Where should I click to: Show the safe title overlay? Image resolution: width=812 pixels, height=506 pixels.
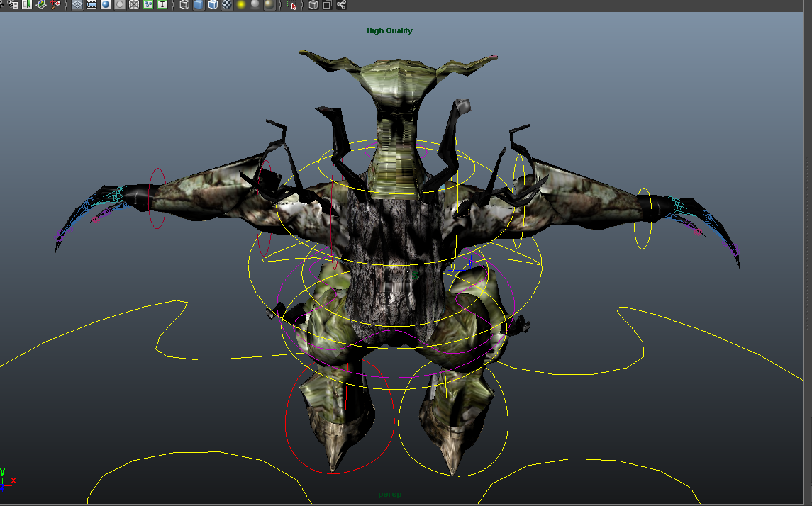click(162, 4)
